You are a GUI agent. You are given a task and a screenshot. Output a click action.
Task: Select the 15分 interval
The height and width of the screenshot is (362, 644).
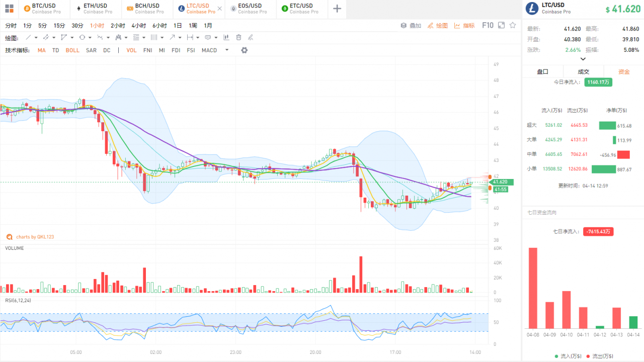(x=59, y=26)
